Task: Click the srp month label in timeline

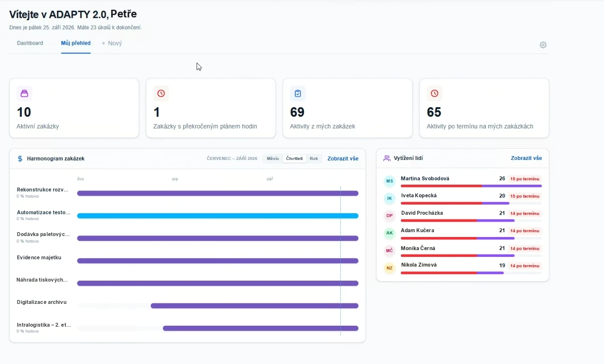Action: pos(175,179)
